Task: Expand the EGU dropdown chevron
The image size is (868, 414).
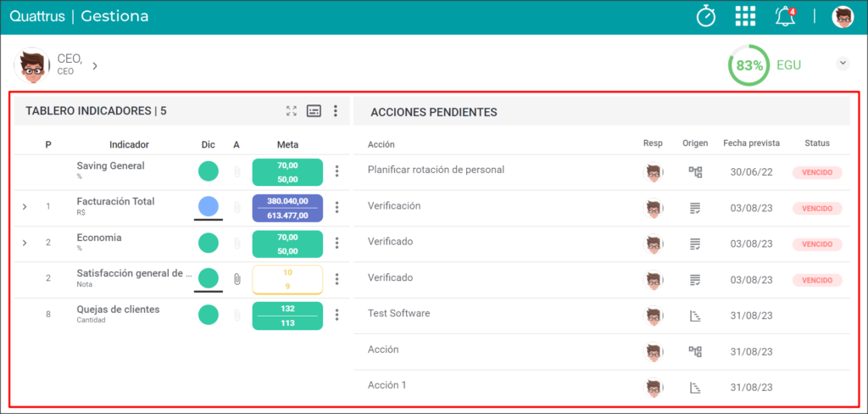Action: pos(843,63)
